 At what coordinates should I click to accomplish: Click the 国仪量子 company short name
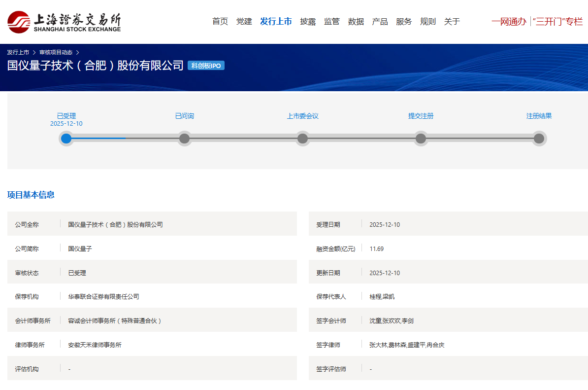point(80,248)
